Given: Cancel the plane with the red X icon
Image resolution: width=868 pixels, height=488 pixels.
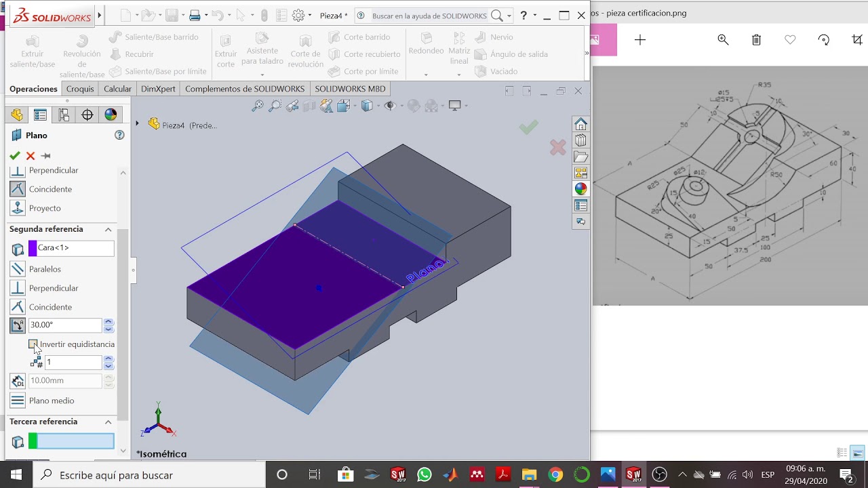Looking at the screenshot, I should coord(31,155).
